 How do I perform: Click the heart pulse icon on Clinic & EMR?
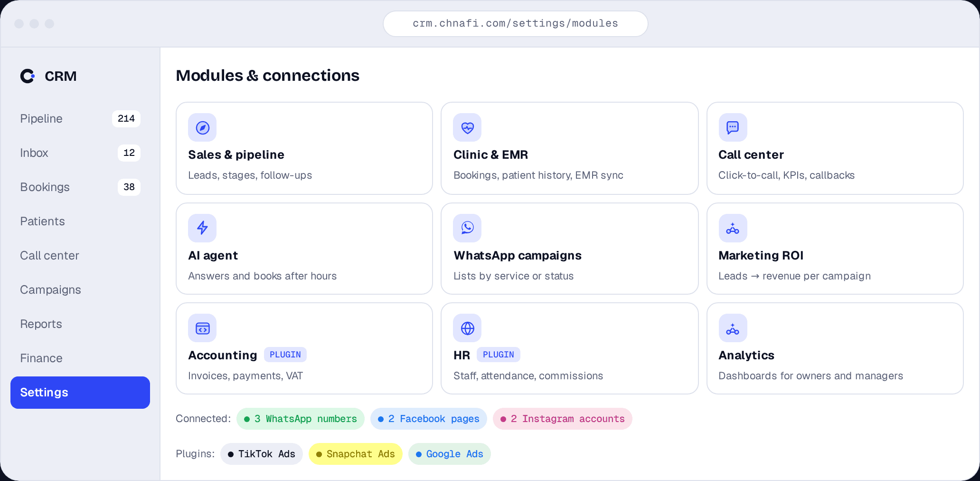click(x=467, y=127)
